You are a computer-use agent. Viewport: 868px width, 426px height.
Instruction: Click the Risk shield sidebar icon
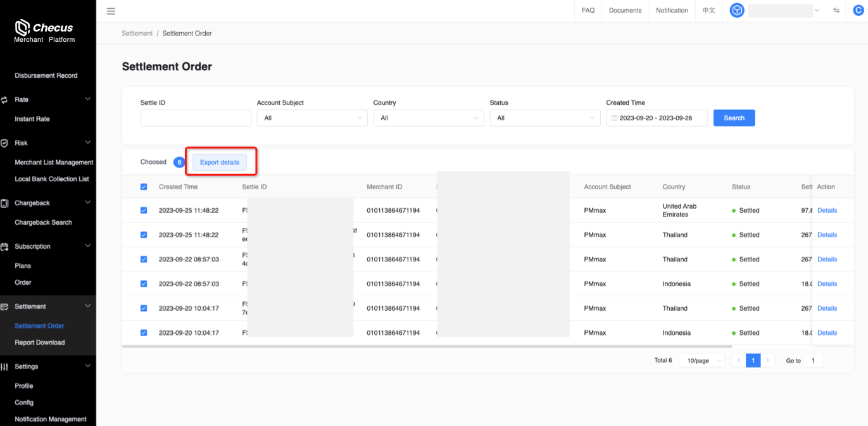point(4,143)
